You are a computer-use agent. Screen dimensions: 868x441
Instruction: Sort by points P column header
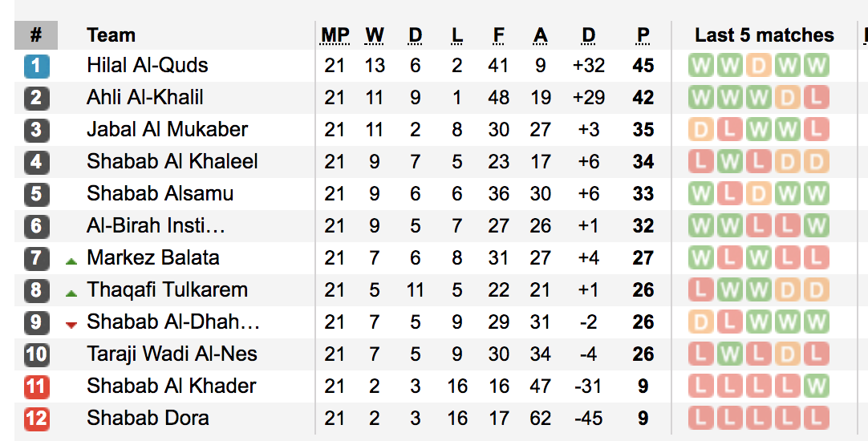click(x=643, y=35)
